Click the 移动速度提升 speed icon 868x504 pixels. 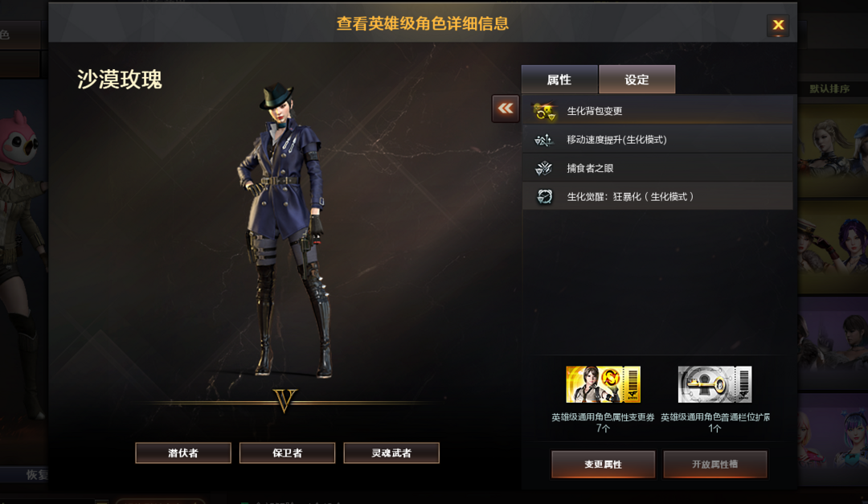pyautogui.click(x=543, y=140)
